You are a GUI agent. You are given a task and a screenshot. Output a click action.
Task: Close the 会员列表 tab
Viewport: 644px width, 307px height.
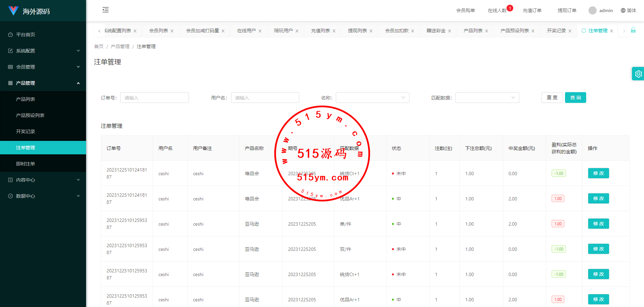tap(172, 31)
